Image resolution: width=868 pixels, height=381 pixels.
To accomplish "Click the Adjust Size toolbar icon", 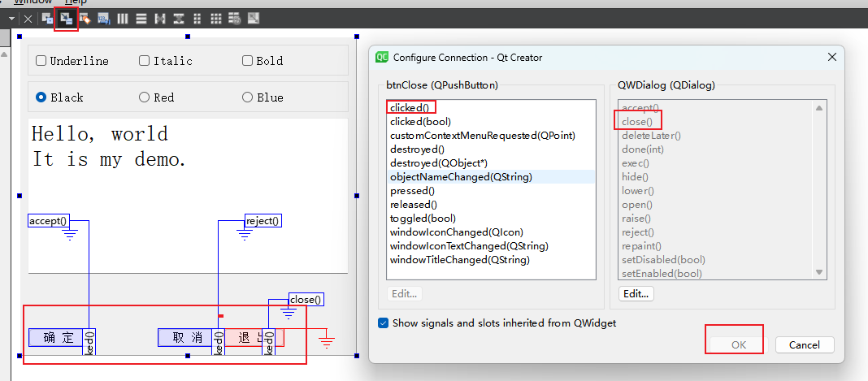I will [253, 18].
